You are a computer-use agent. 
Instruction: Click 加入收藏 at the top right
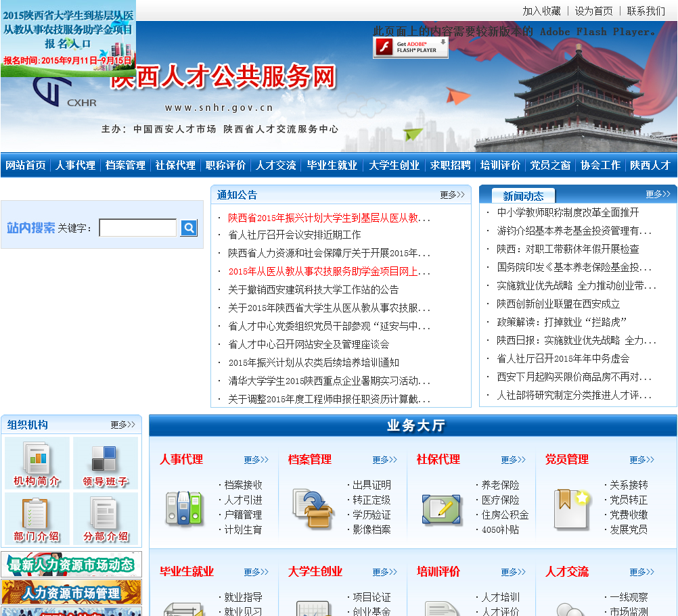[541, 11]
